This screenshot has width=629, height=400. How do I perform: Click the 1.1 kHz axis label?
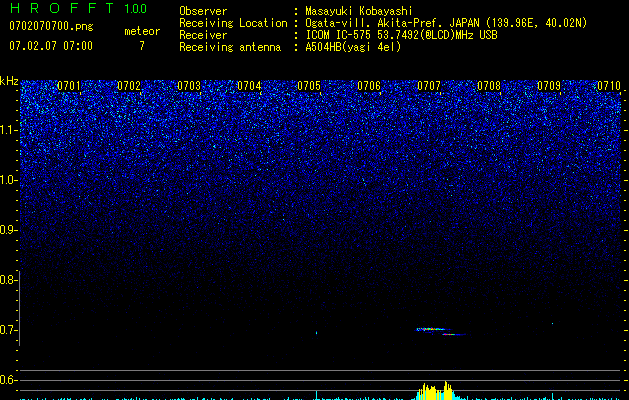point(9,129)
